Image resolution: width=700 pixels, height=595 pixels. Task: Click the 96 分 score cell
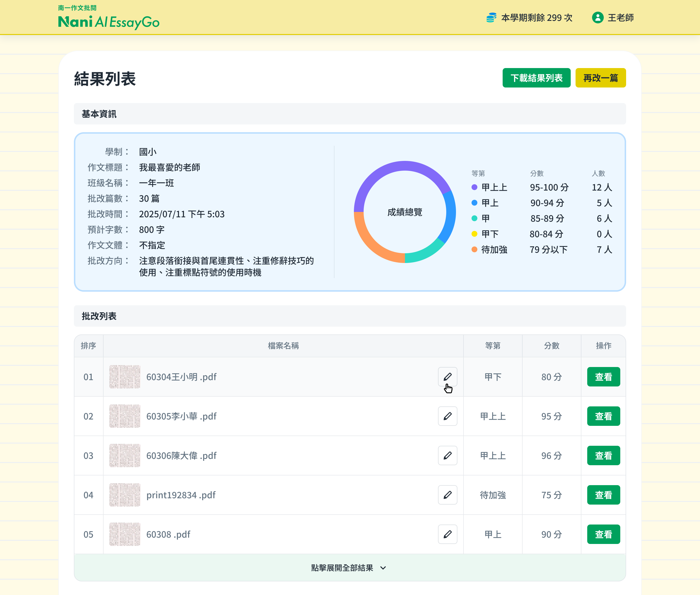coord(551,456)
